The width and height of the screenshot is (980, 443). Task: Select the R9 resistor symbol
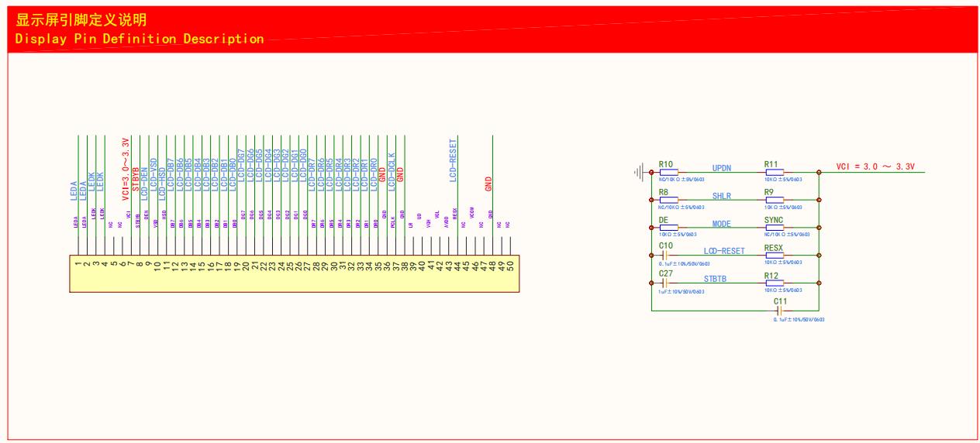[774, 201]
